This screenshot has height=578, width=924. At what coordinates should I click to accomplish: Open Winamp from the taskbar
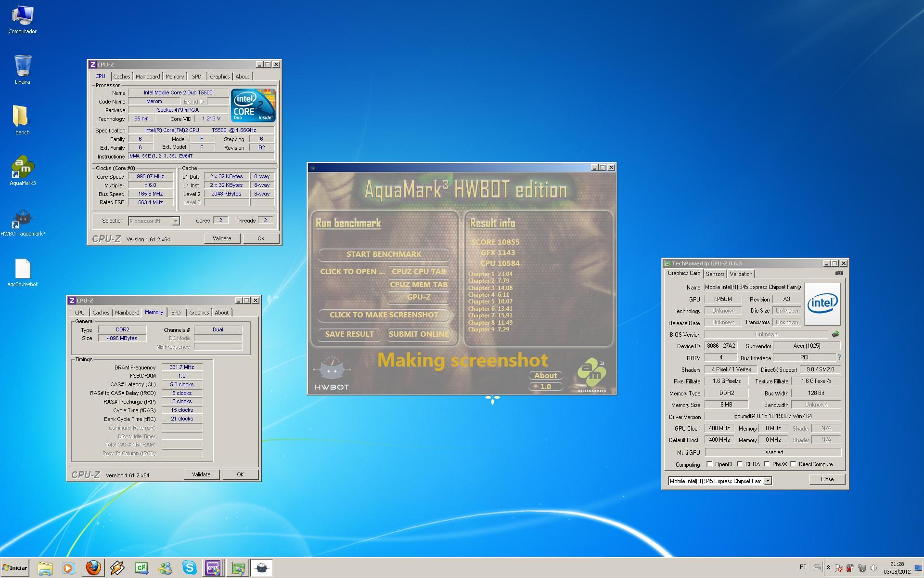(x=117, y=568)
